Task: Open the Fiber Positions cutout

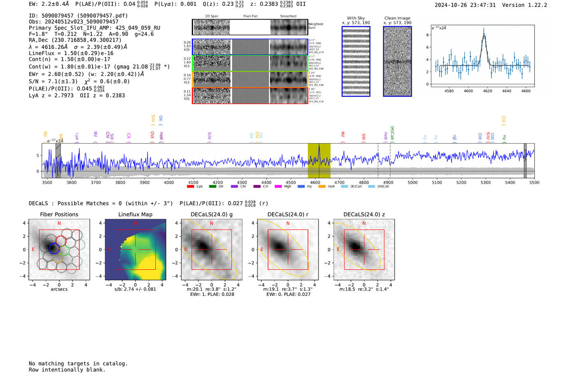Action: click(59, 249)
